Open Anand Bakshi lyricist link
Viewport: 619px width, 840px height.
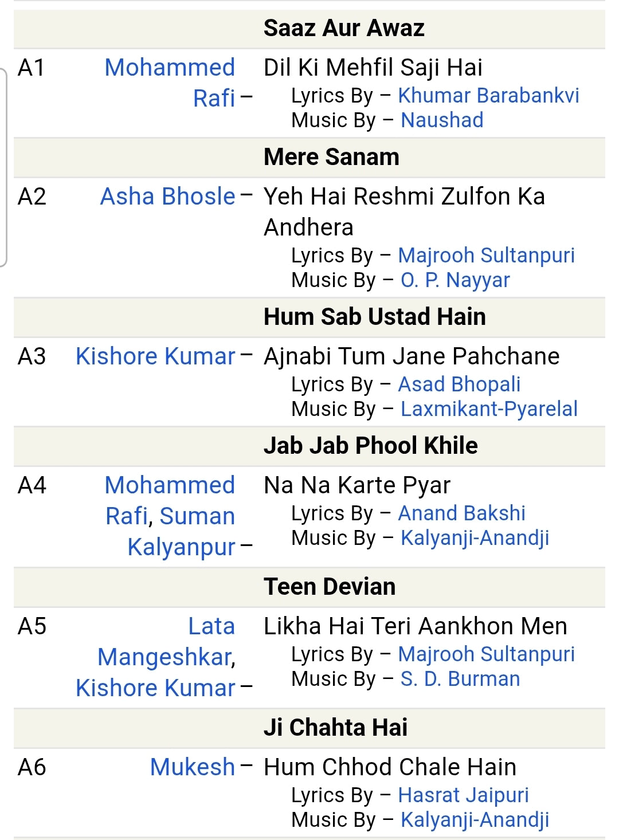461,513
